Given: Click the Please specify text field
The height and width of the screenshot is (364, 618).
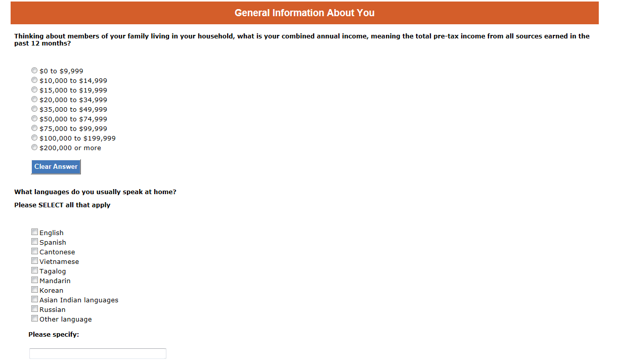Looking at the screenshot, I should pyautogui.click(x=98, y=353).
